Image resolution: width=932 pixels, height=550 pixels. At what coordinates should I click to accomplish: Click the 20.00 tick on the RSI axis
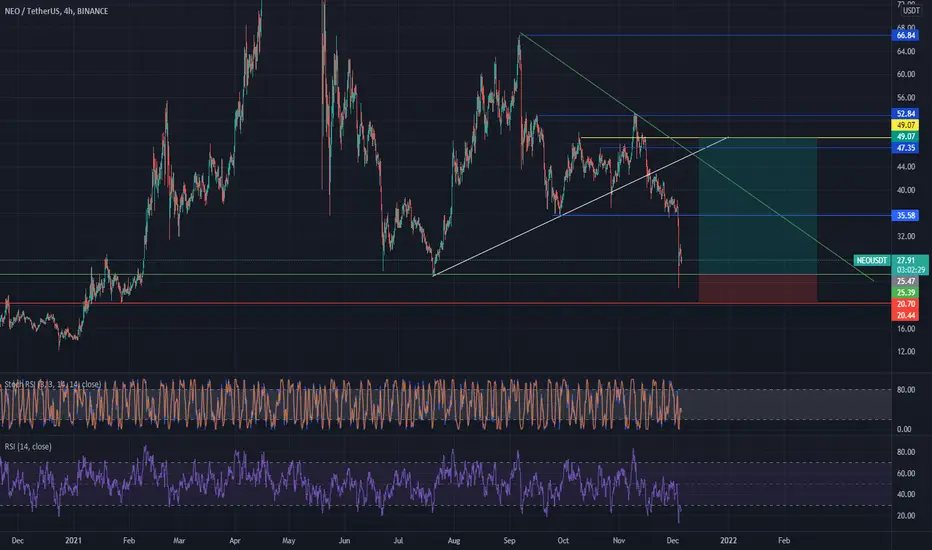(x=906, y=516)
